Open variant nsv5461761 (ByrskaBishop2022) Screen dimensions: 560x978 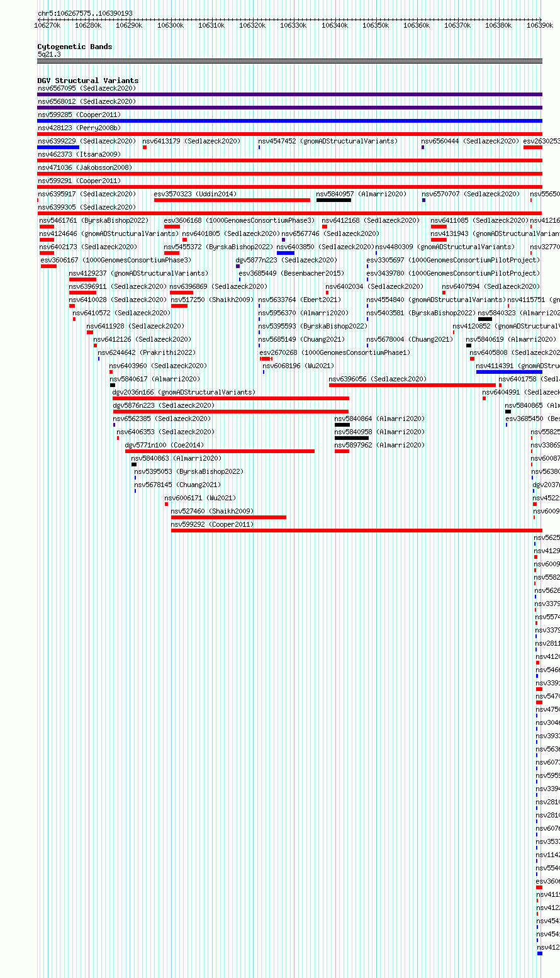tap(94, 220)
